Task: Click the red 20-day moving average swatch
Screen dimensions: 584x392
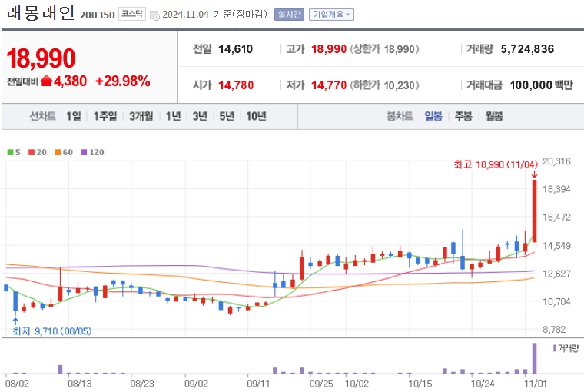Action: pos(32,152)
